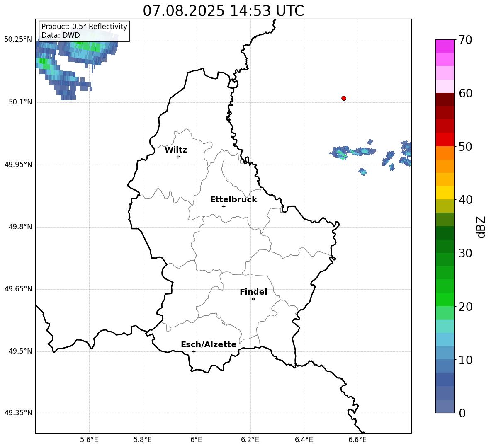Click the 30 value on the colorbar

(x=465, y=253)
